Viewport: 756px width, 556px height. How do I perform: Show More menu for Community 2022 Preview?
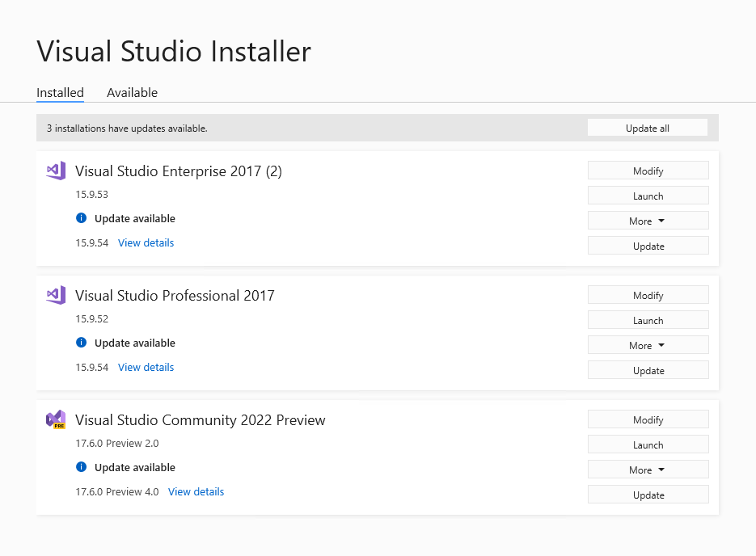coord(648,470)
